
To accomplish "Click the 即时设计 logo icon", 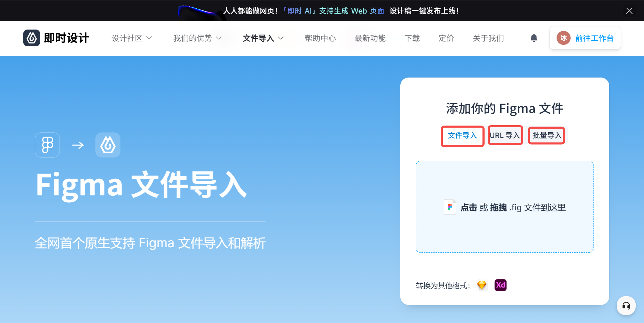I will (32, 38).
